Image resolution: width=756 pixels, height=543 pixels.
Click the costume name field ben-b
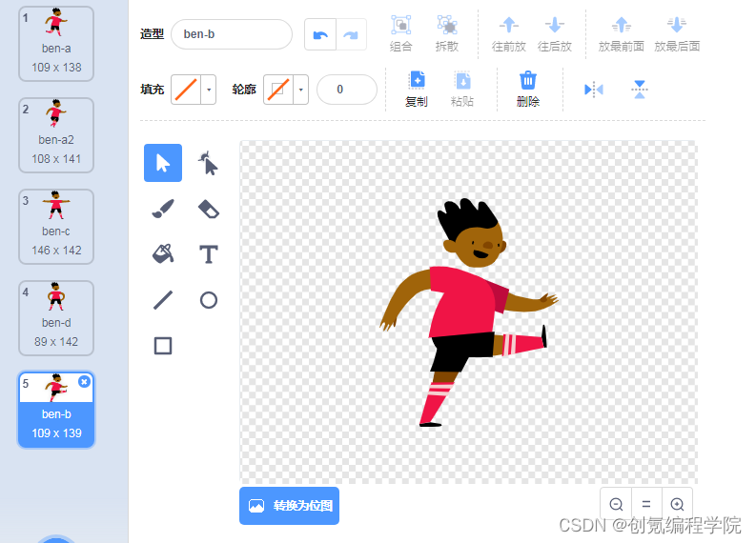click(232, 34)
